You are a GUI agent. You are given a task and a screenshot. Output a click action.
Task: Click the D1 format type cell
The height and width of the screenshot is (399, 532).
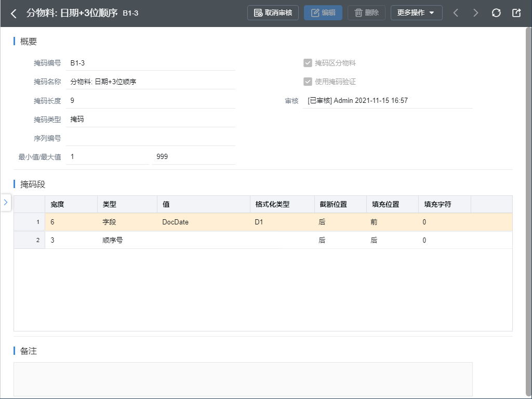coord(282,222)
